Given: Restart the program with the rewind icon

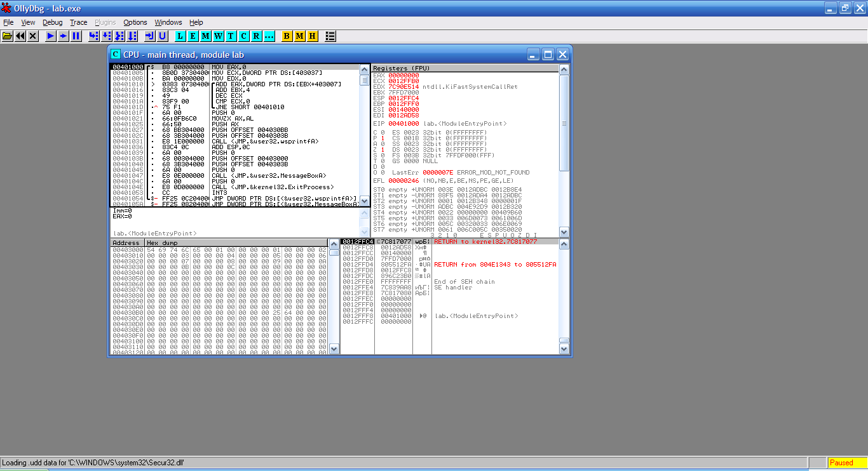Looking at the screenshot, I should click(20, 36).
